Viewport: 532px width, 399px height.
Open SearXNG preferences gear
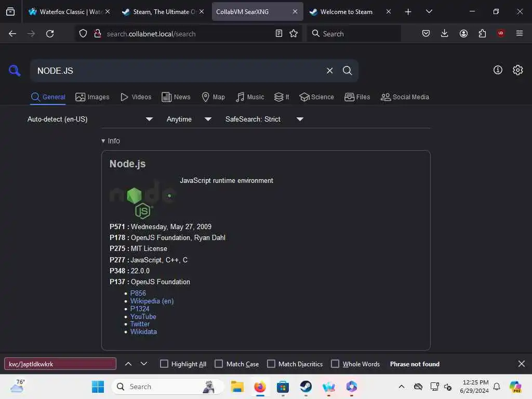click(x=518, y=70)
